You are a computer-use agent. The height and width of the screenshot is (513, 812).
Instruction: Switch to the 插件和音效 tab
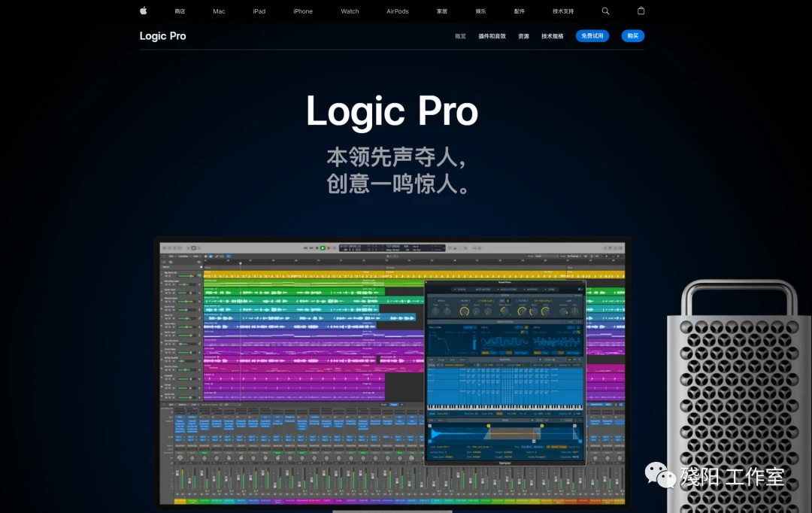point(492,36)
